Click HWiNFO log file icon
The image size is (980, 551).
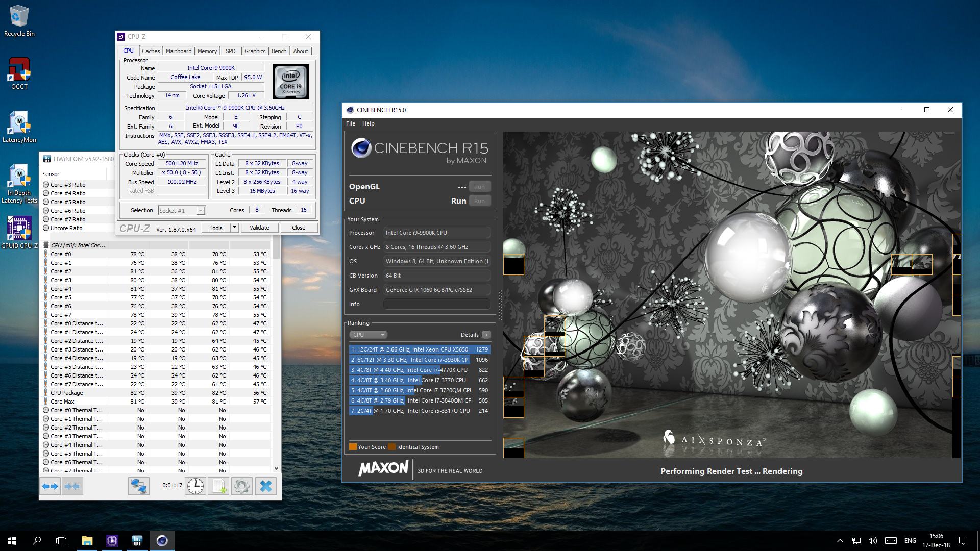pos(219,486)
